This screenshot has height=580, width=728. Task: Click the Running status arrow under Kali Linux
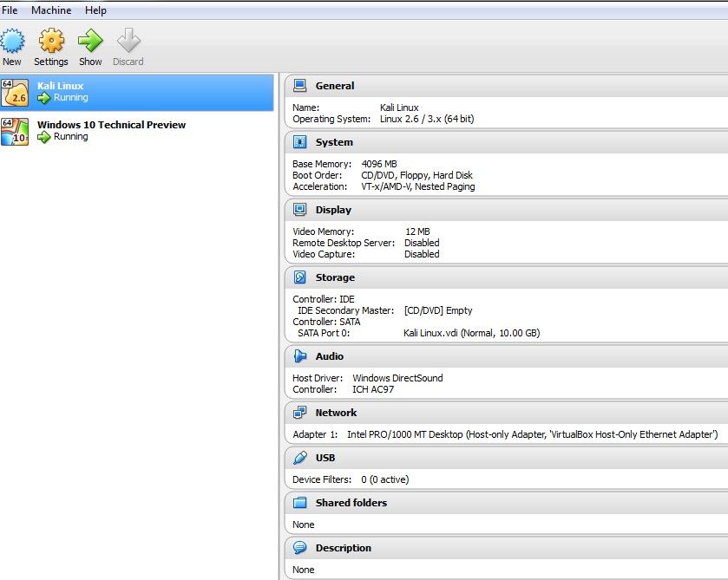[43, 98]
